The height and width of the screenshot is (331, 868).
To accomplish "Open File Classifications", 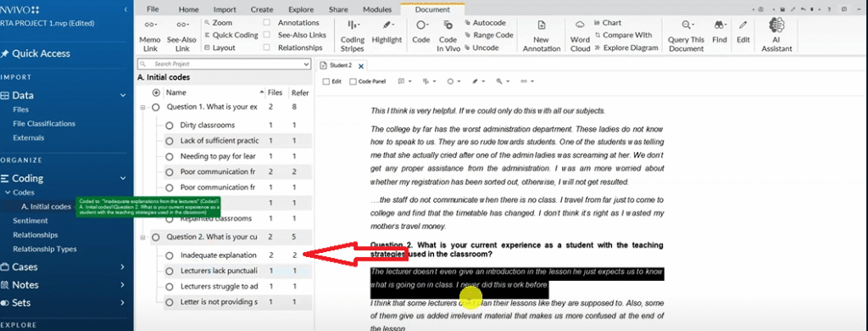I will tap(44, 124).
